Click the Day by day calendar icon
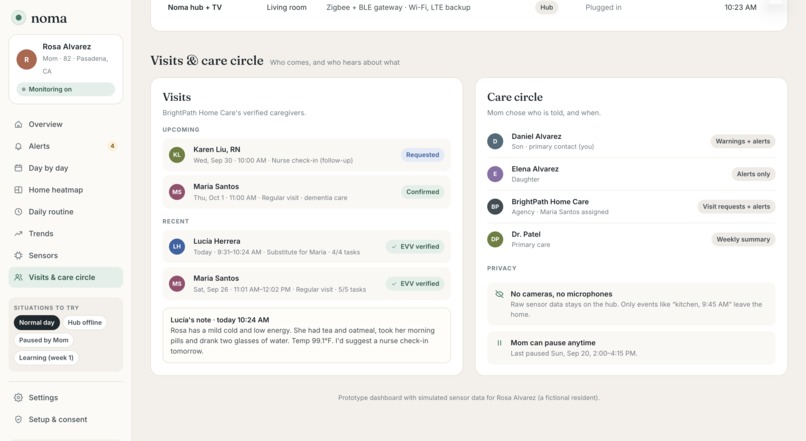Viewport: 806px width, 441px height. [x=19, y=168]
